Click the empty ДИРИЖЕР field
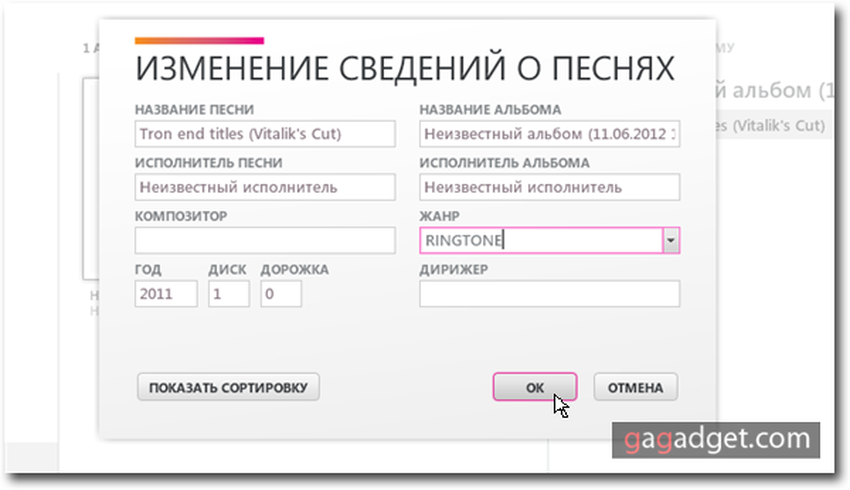This screenshot has width=850, height=490. (550, 294)
